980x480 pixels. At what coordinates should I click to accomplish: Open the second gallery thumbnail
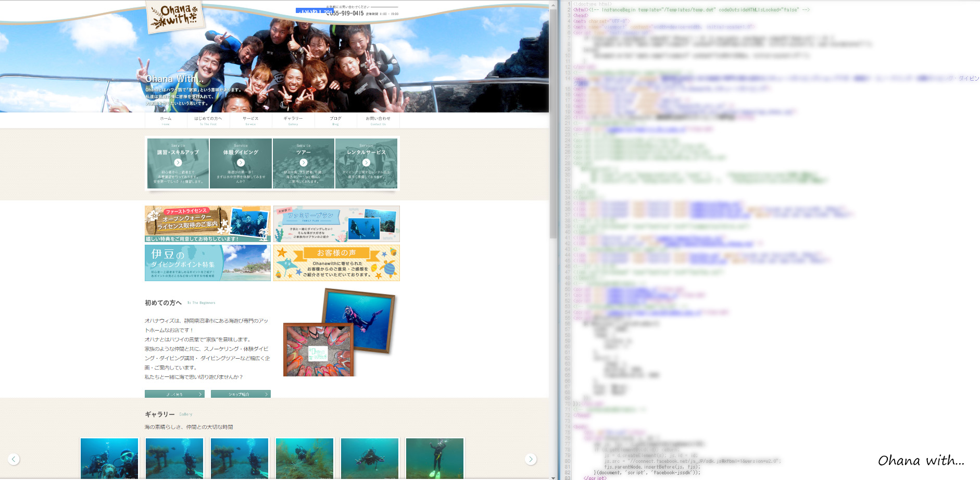(x=174, y=458)
